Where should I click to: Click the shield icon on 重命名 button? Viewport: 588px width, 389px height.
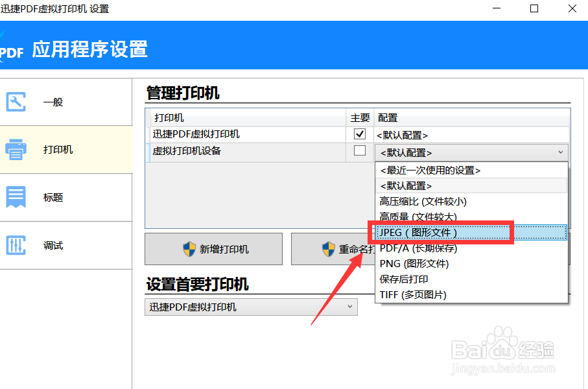point(329,249)
